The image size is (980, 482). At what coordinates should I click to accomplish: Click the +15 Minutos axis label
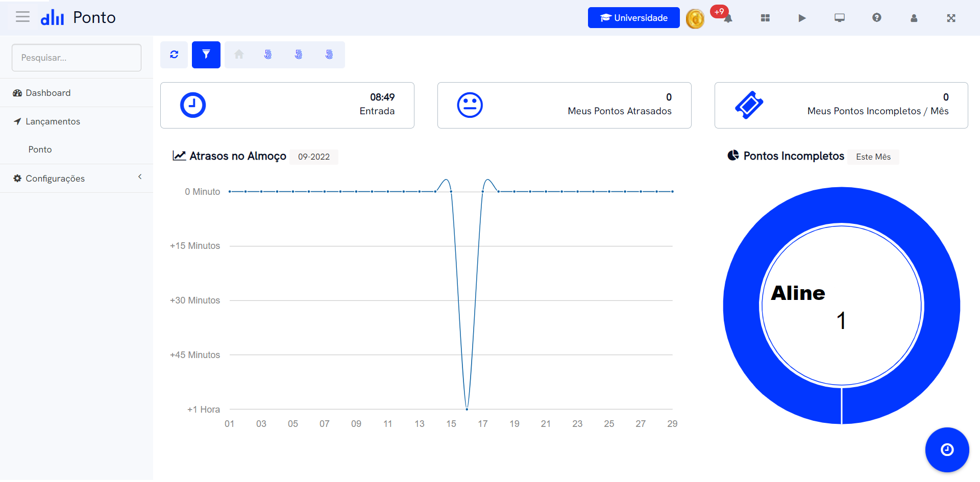tap(195, 246)
